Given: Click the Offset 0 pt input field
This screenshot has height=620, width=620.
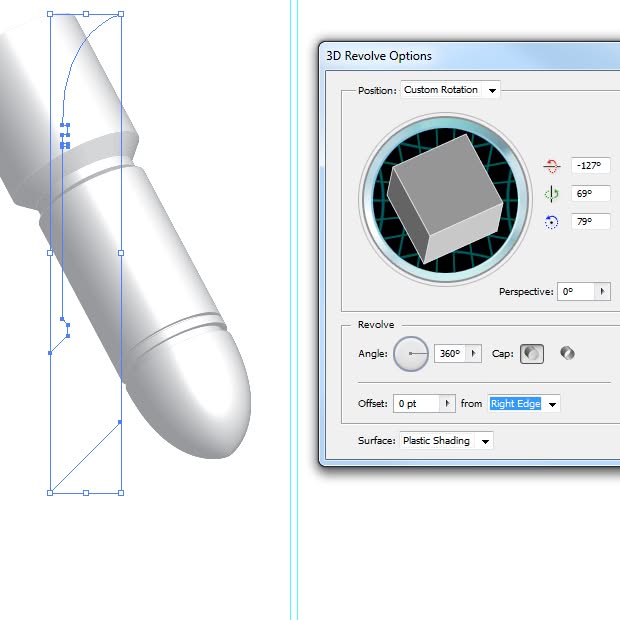Looking at the screenshot, I should [x=417, y=404].
